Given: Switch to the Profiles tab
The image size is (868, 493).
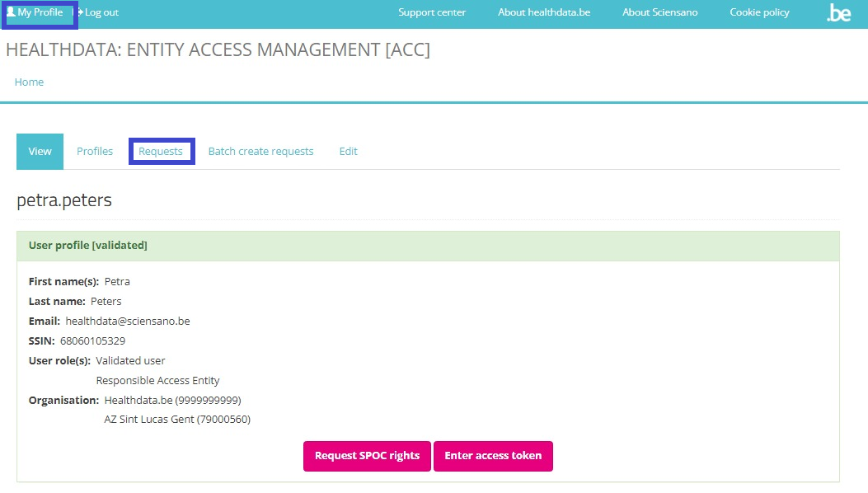Looking at the screenshot, I should [95, 152].
